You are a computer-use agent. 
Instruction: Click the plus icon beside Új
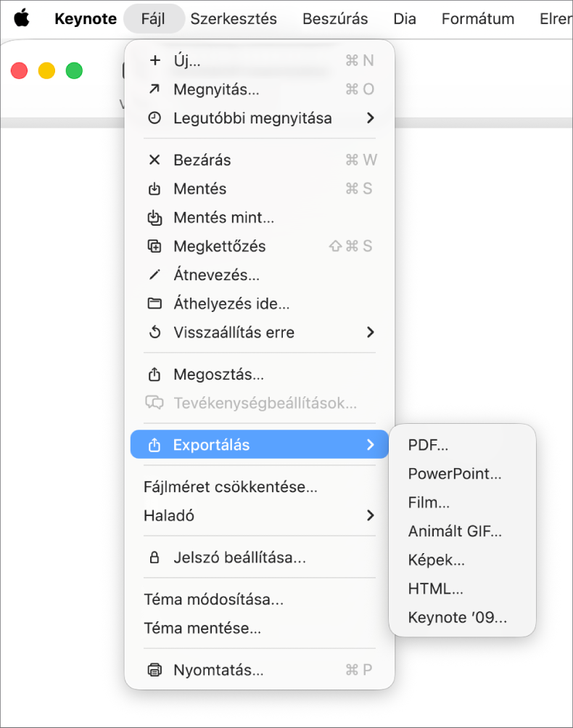(154, 60)
